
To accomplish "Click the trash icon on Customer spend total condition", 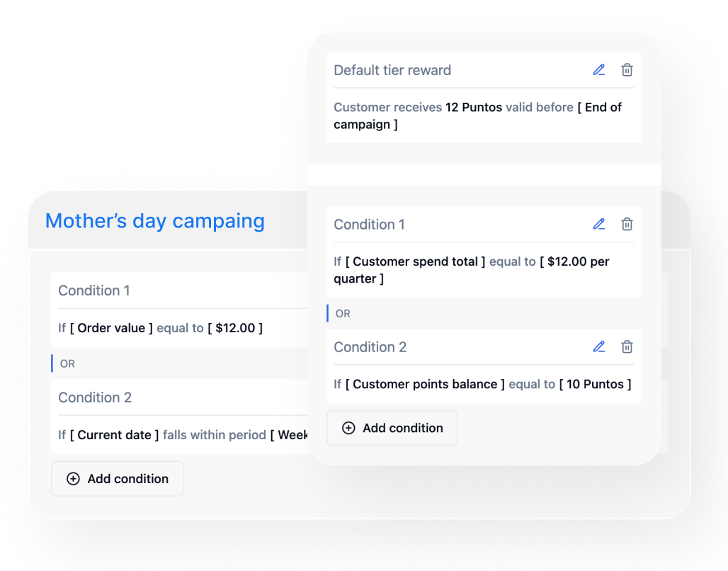I will 627,224.
